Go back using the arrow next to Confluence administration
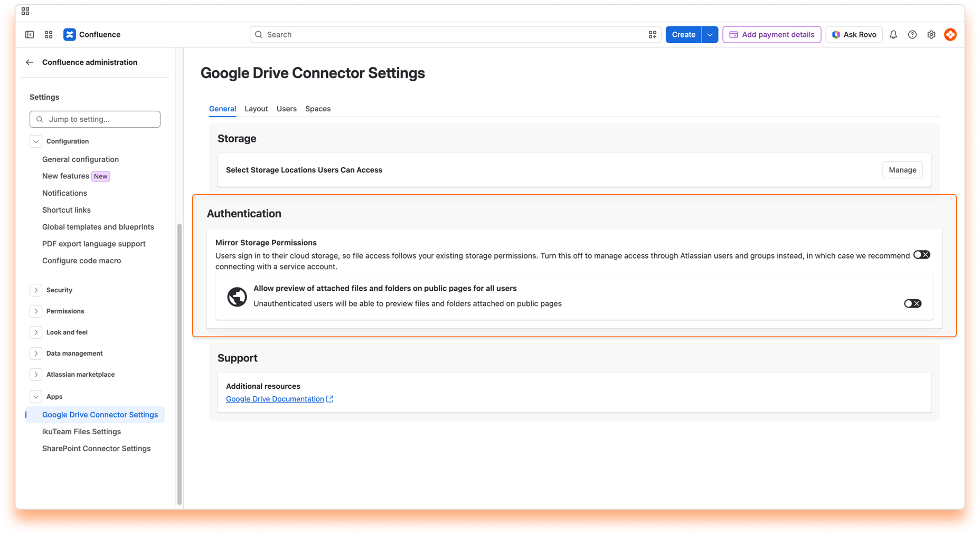The image size is (980, 535). (30, 62)
